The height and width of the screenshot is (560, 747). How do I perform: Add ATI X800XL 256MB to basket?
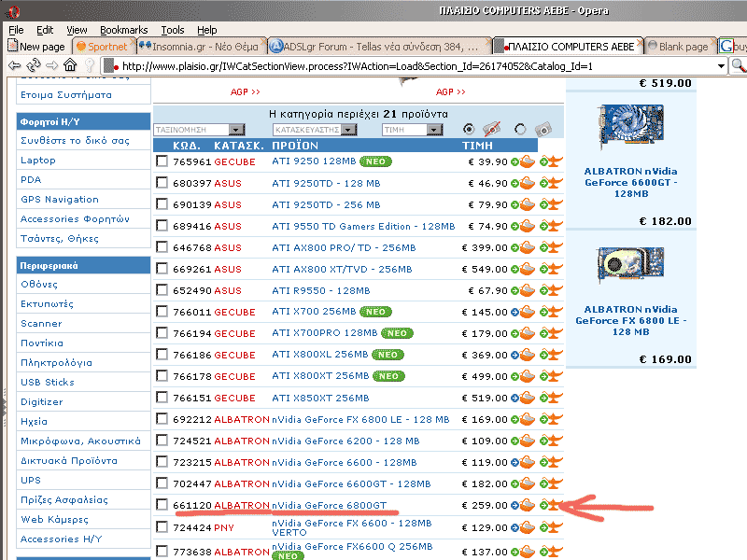[523, 355]
